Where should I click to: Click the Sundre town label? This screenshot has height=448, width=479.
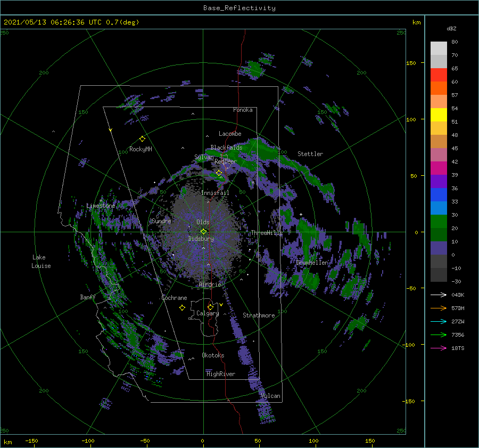click(x=161, y=221)
